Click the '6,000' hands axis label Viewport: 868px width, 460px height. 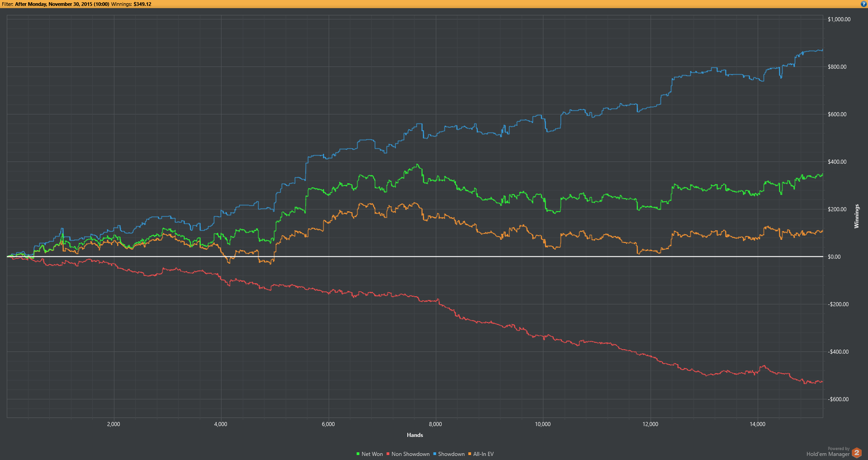click(328, 424)
